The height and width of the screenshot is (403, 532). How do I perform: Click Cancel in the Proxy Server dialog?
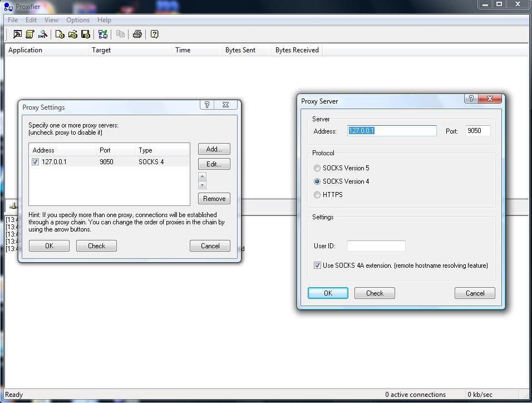point(475,293)
